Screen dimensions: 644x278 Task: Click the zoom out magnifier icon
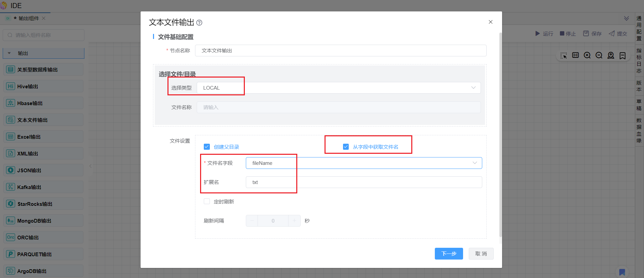pyautogui.click(x=599, y=55)
